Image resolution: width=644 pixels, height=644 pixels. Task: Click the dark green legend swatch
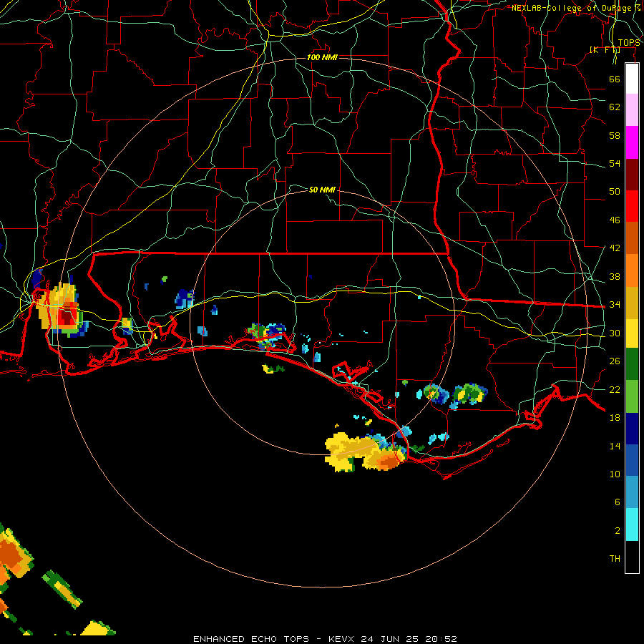(x=632, y=364)
